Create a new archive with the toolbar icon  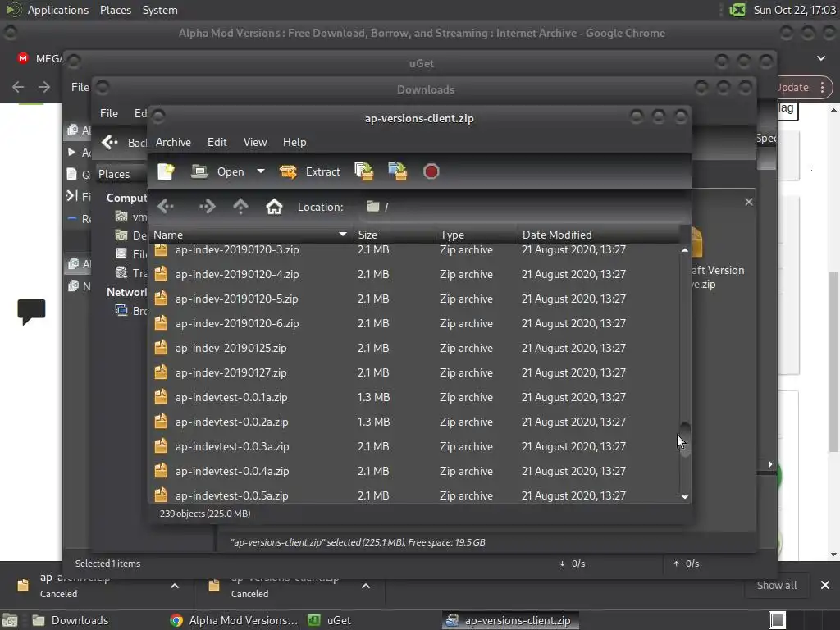pos(166,171)
